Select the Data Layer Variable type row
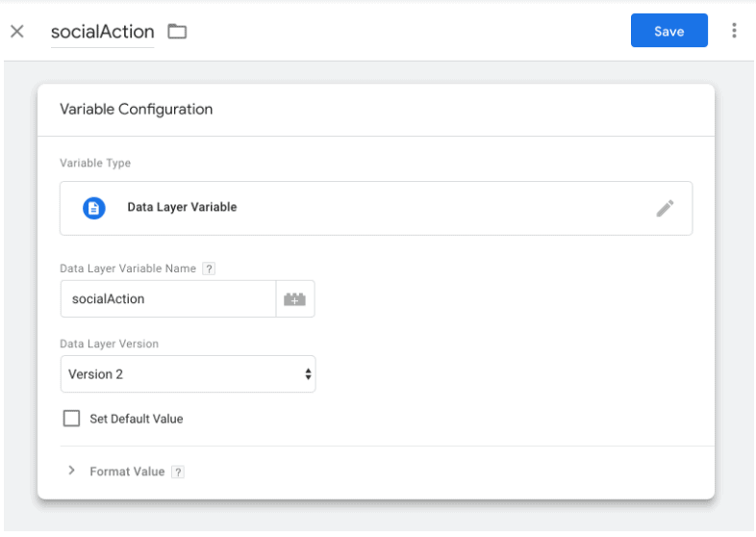The image size is (756, 537). pos(375,208)
